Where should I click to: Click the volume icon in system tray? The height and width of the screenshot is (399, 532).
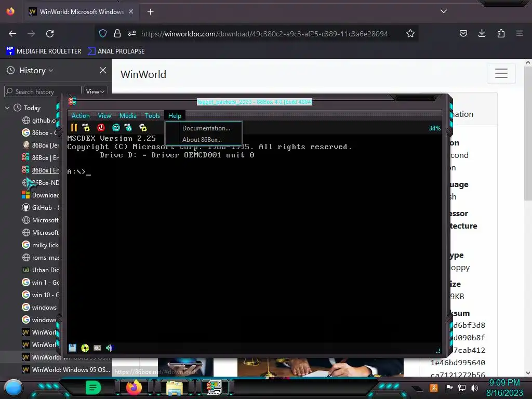point(474,388)
